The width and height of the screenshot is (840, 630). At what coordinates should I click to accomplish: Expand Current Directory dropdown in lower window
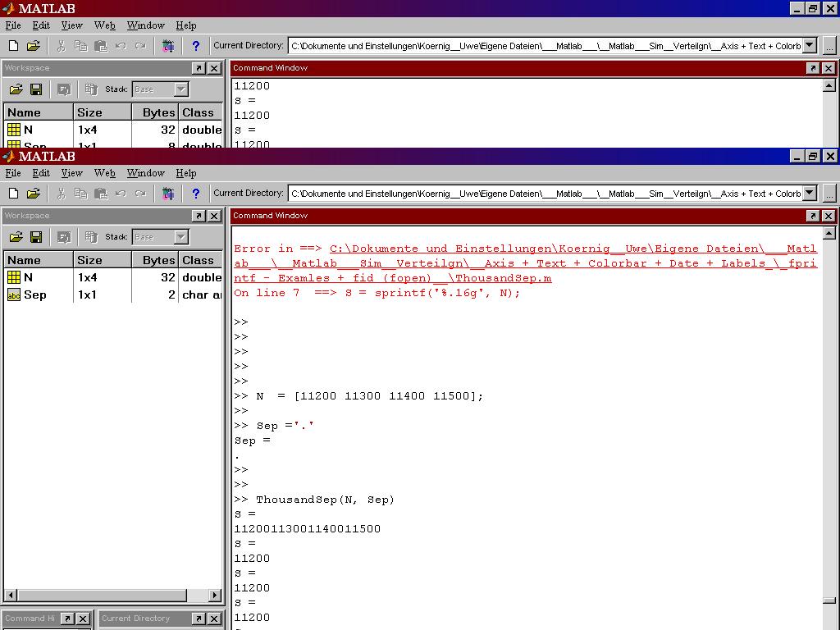810,194
